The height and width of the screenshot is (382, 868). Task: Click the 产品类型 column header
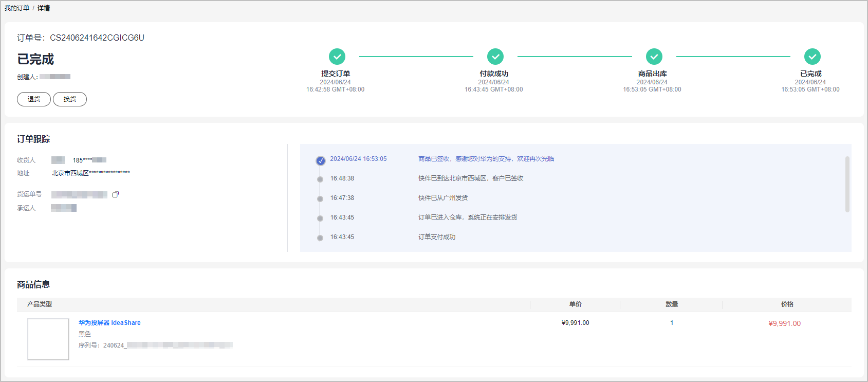tap(40, 304)
